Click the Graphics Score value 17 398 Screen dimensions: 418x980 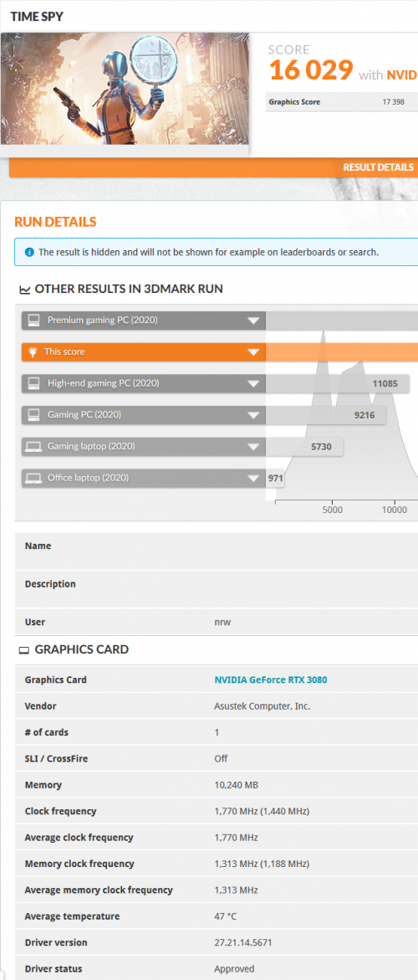pyautogui.click(x=395, y=102)
